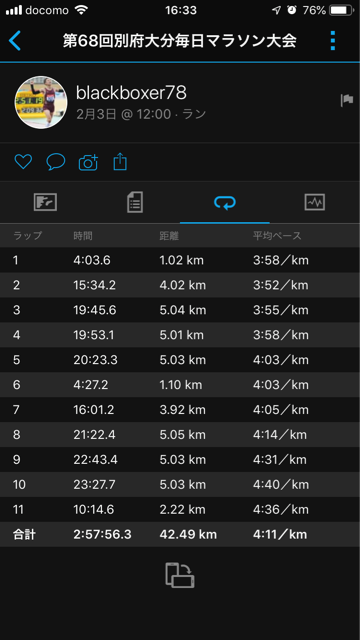Like the activity with heart icon
Viewport: 360px width, 640px height.
click(x=23, y=162)
